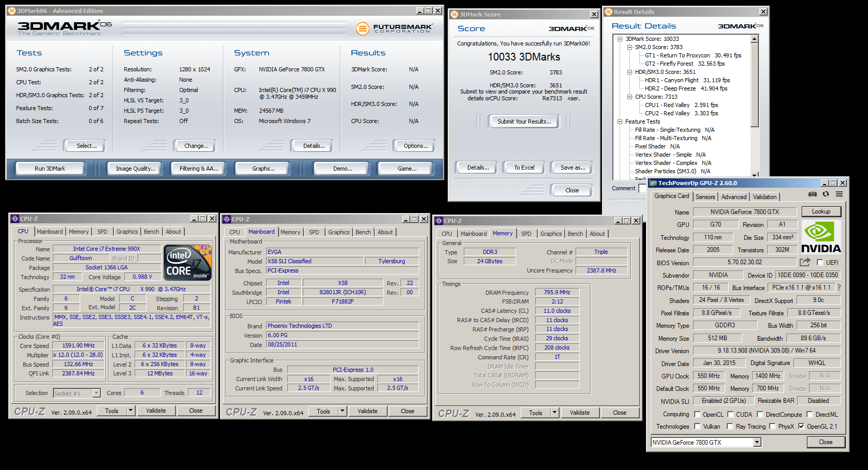Open the GPU selection dropdown in GPU-Z
868x470 pixels.
pyautogui.click(x=757, y=442)
